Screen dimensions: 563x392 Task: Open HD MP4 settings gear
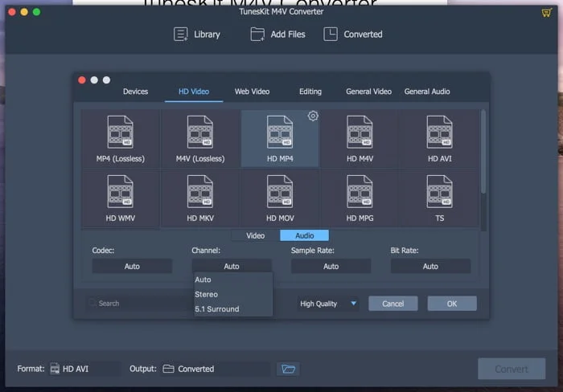313,116
